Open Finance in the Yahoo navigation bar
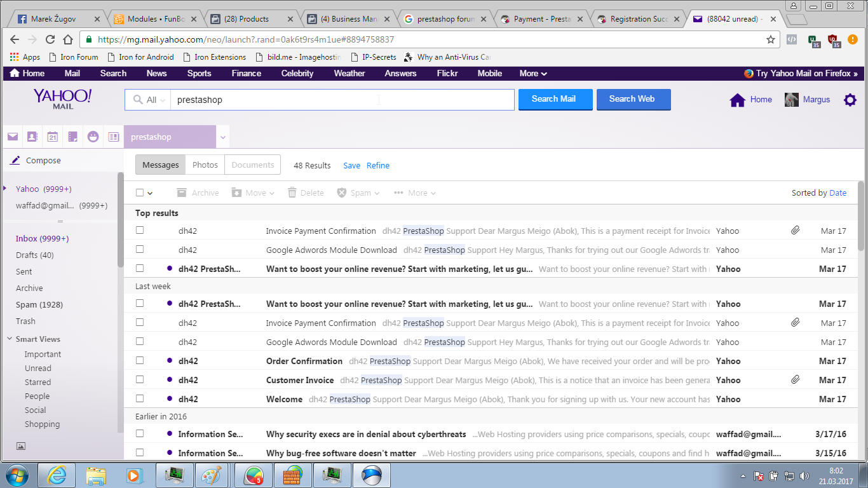This screenshot has height=488, width=868. coord(247,73)
